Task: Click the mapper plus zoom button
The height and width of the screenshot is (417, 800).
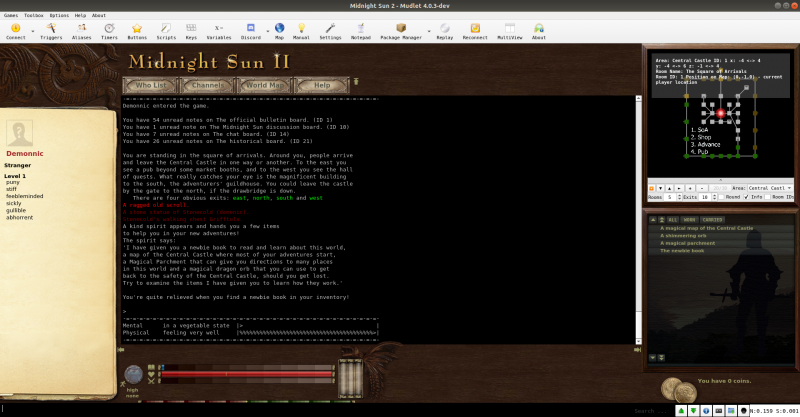Action: [x=690, y=188]
